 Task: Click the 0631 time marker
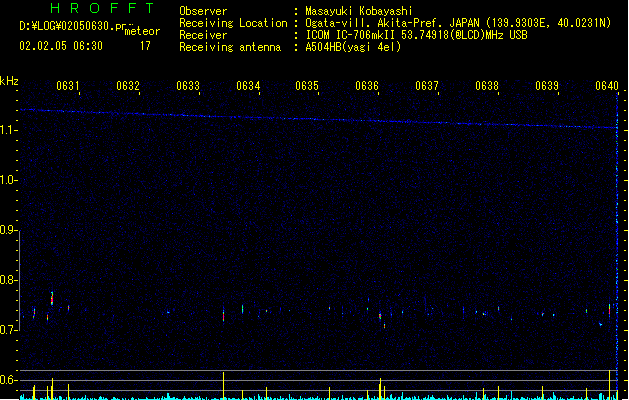click(67, 86)
